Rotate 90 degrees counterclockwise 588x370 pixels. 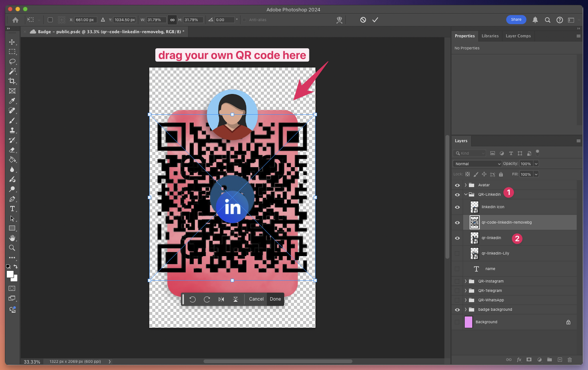click(x=192, y=299)
